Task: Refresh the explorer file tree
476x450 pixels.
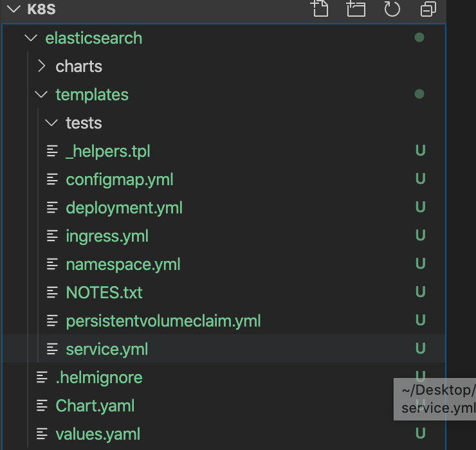Action: 392,8
